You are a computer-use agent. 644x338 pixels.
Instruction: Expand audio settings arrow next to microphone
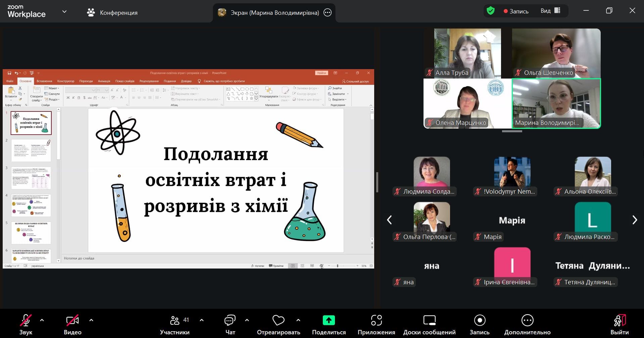pyautogui.click(x=42, y=320)
